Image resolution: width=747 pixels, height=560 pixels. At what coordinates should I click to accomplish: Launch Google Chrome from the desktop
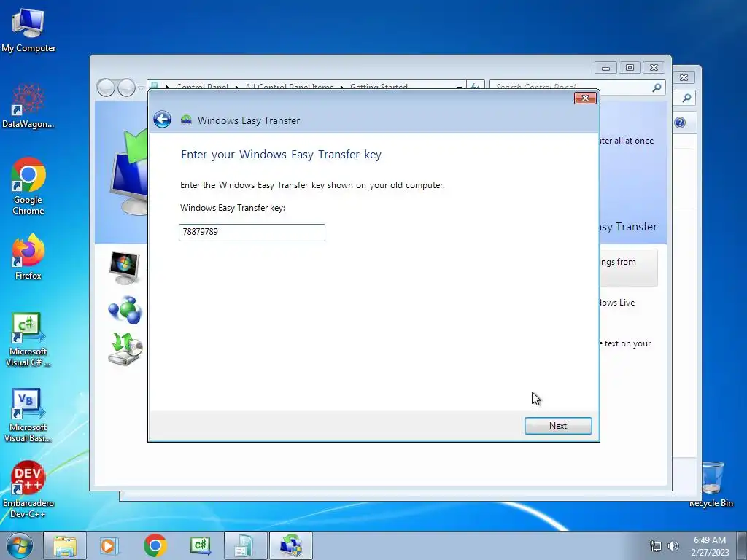(x=28, y=186)
